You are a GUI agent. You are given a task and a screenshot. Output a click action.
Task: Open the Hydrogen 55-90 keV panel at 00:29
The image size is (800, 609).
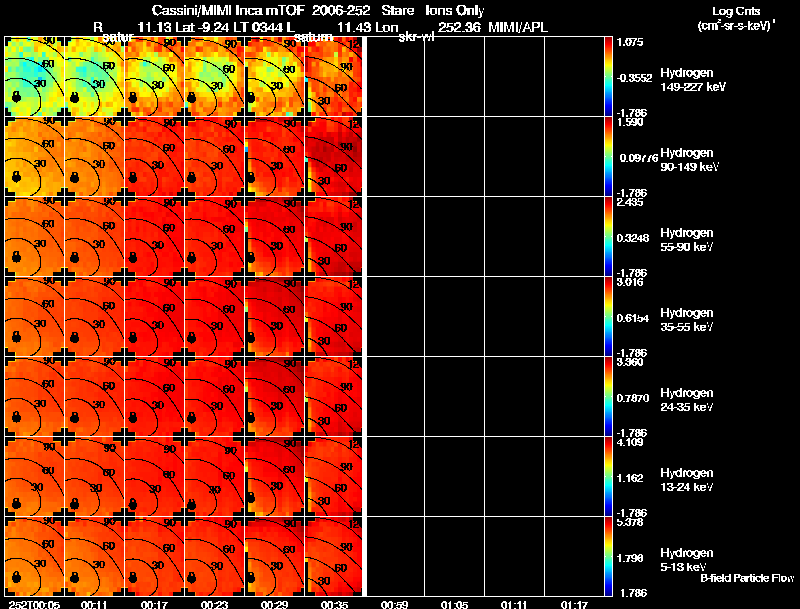tap(274, 237)
